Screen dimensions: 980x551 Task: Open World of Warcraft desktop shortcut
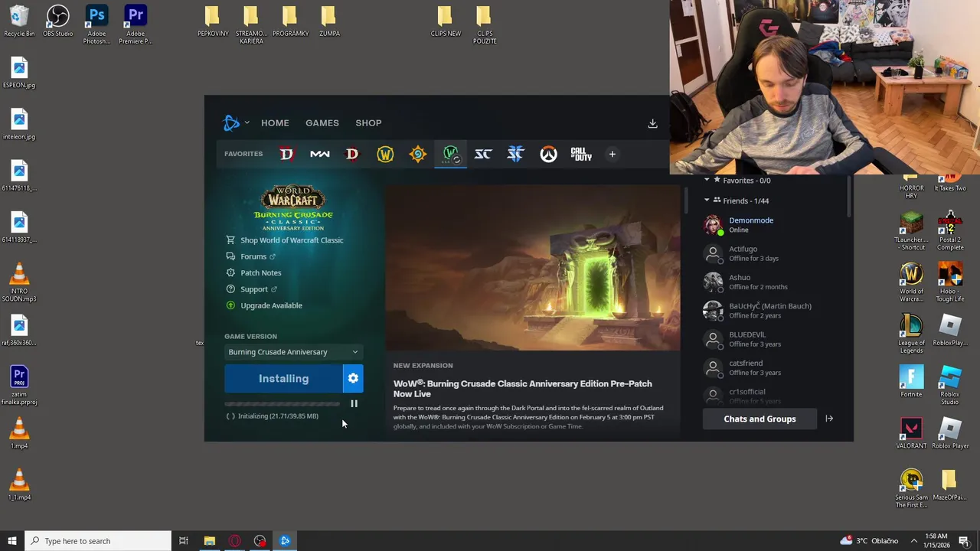[911, 282]
